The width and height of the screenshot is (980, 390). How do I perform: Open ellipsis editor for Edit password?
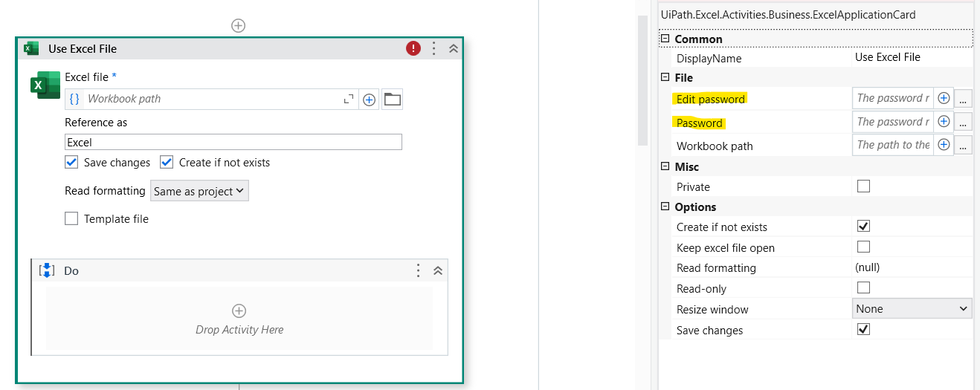pos(963,99)
